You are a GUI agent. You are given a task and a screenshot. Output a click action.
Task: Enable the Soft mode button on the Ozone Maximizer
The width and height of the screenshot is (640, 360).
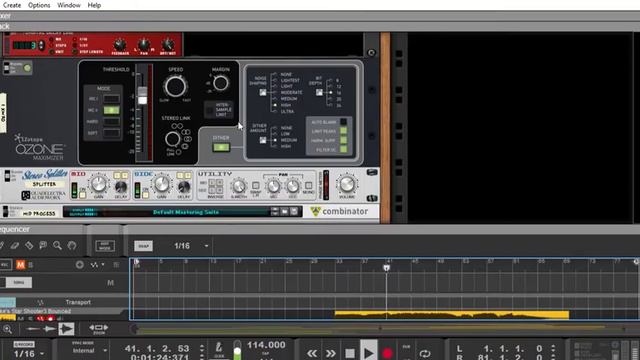click(x=111, y=133)
